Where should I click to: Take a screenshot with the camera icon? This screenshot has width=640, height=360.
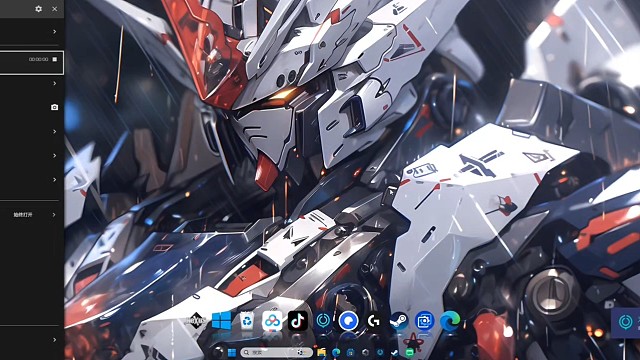(54, 107)
